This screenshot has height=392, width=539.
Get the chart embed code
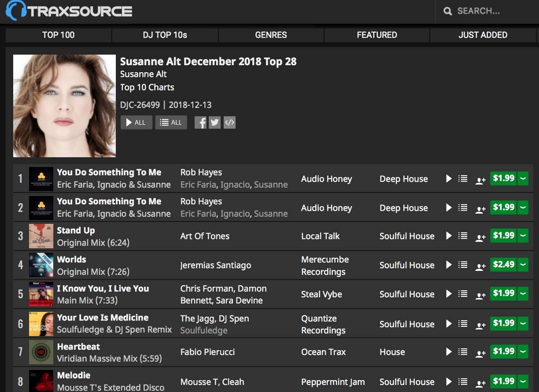pyautogui.click(x=229, y=122)
